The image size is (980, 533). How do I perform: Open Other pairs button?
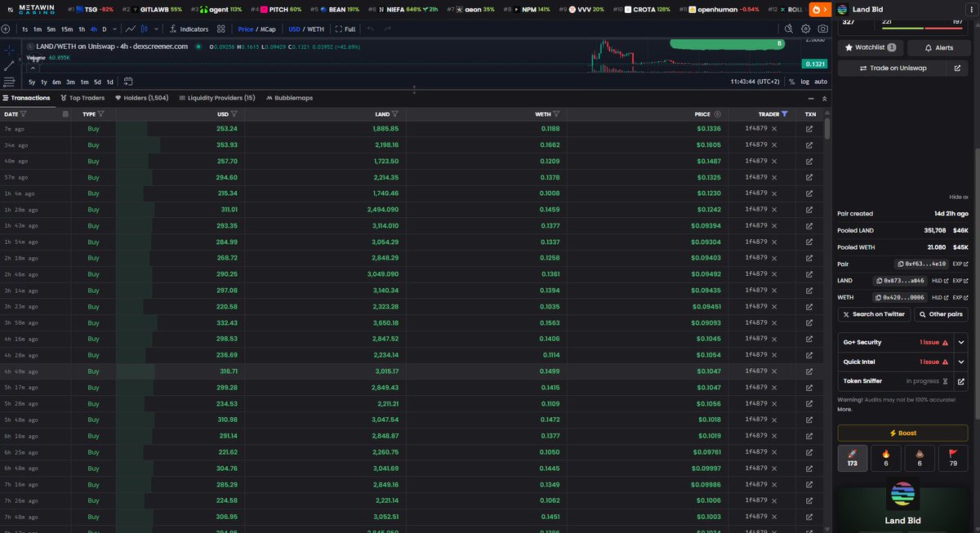(x=941, y=314)
